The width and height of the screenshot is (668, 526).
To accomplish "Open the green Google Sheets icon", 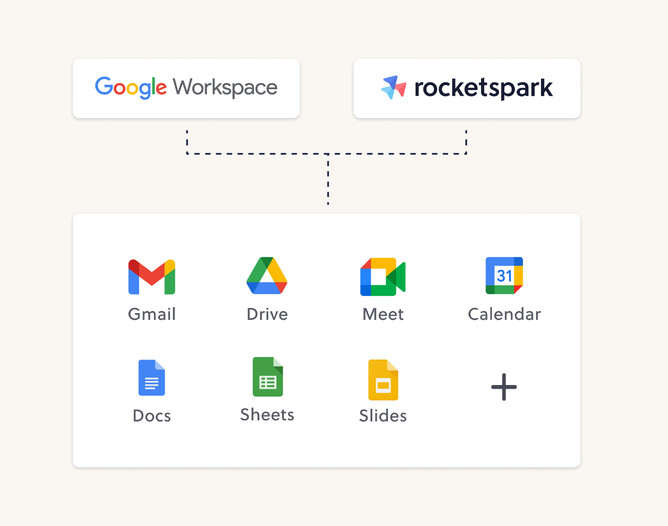I will (x=267, y=377).
